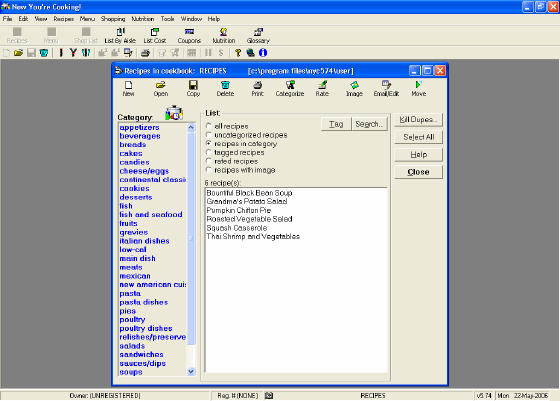Screen dimensions: 560x401
Task: Click the cooking pot category icon
Action: pos(174,113)
